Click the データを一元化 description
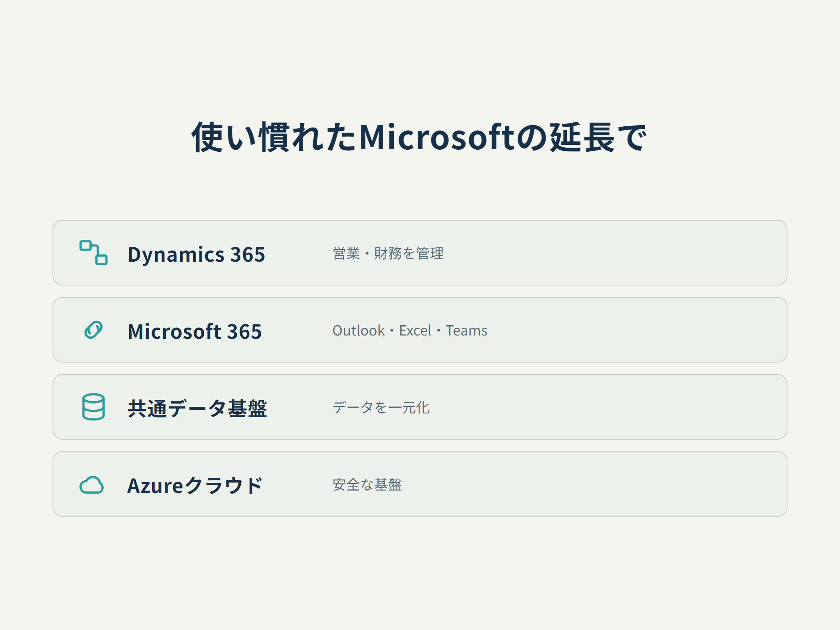Viewport: 840px width, 630px height. tap(381, 408)
